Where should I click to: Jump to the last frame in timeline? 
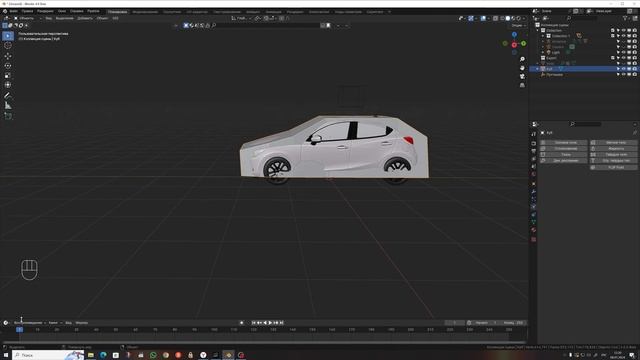point(282,323)
